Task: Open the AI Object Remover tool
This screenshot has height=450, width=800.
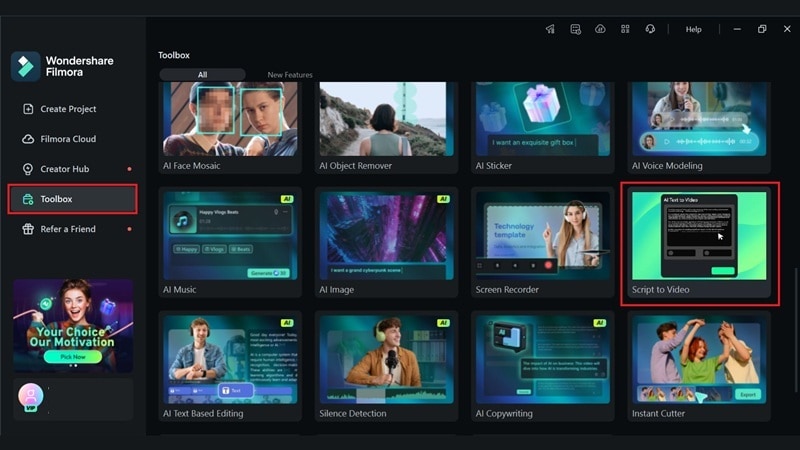Action: pyautogui.click(x=386, y=128)
